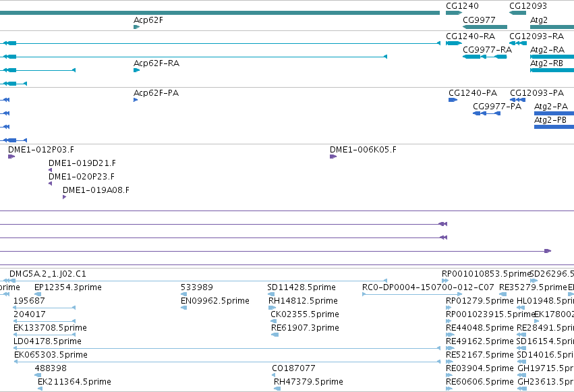This screenshot has width=574, height=392.
Task: Click the EK065303.5prime alignment
Action: pos(227,362)
